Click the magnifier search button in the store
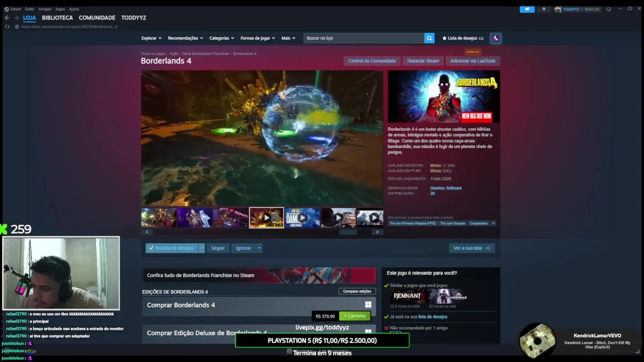644x362 pixels. (429, 38)
